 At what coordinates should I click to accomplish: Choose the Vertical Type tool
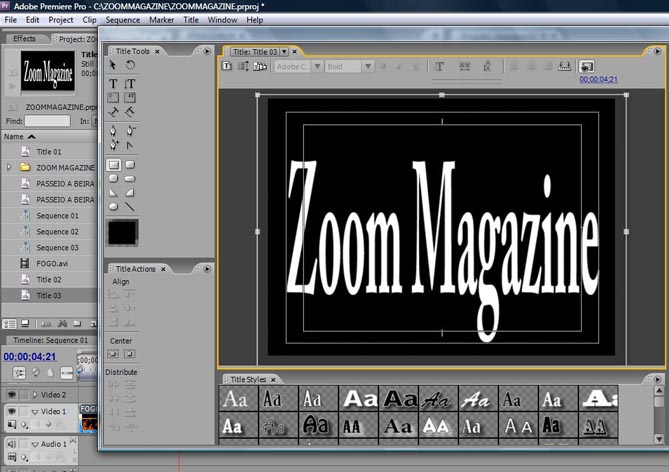(130, 83)
